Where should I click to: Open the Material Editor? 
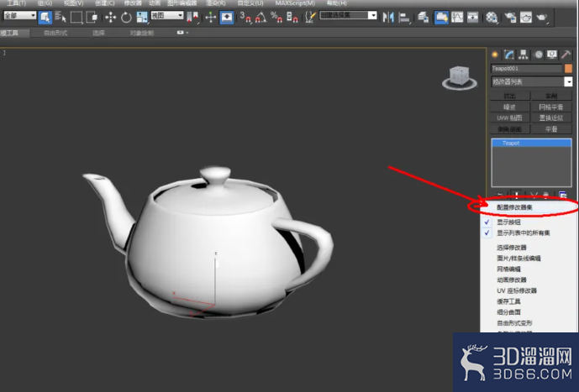(x=492, y=17)
